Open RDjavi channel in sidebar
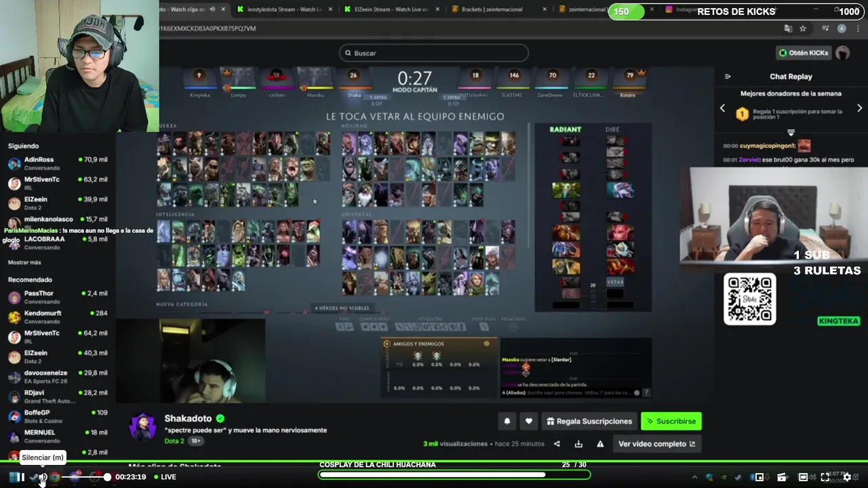 pos(58,396)
